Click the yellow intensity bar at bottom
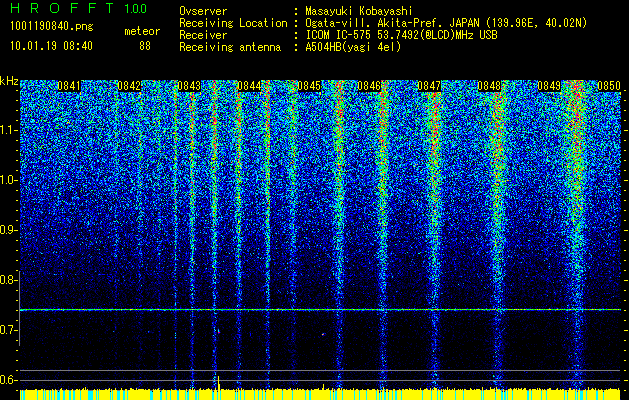This screenshot has height=400, width=629. click(320, 395)
